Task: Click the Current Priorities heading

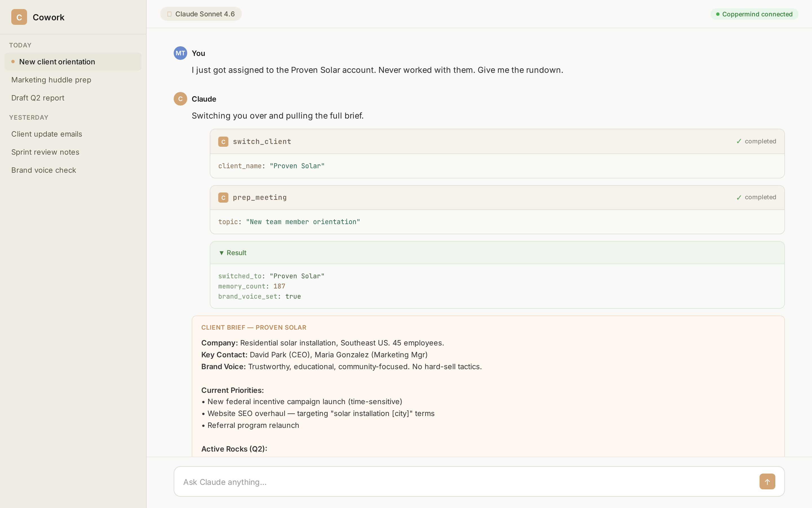Action: [x=233, y=390]
